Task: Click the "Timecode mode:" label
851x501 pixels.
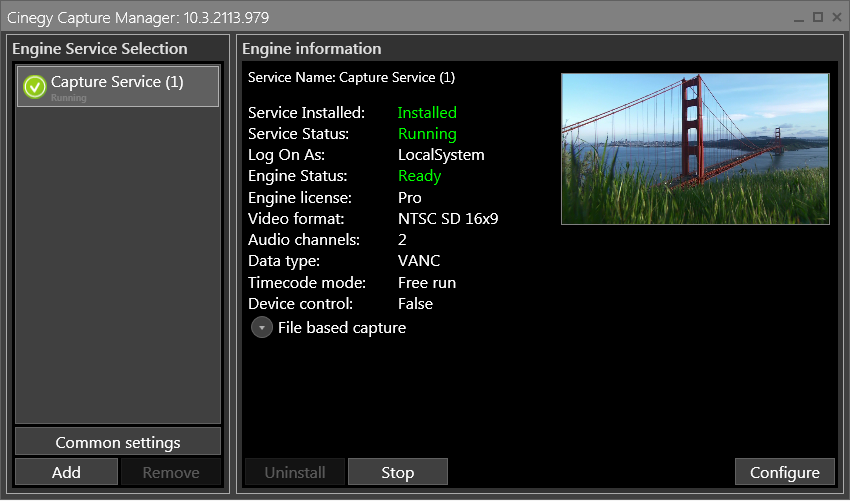Action: pos(307,283)
